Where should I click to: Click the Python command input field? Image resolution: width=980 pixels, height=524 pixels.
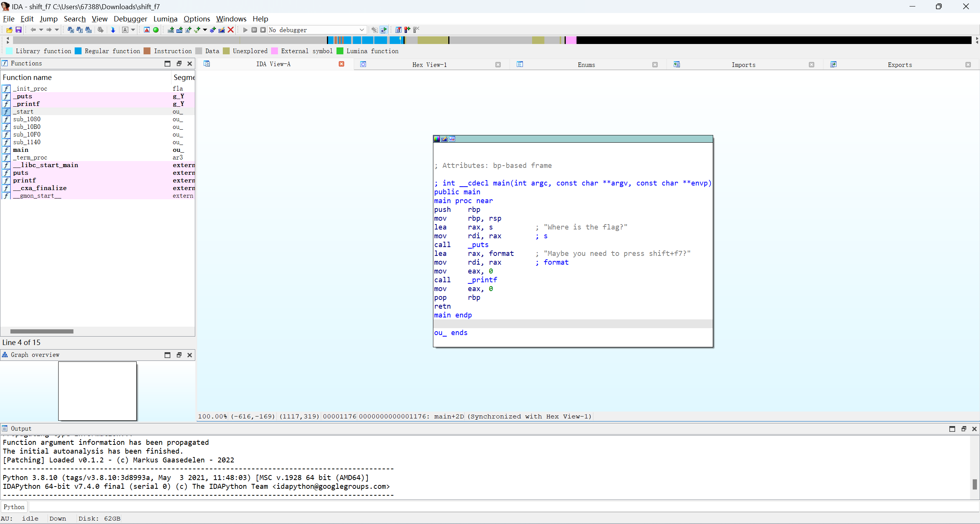pyautogui.click(x=504, y=507)
